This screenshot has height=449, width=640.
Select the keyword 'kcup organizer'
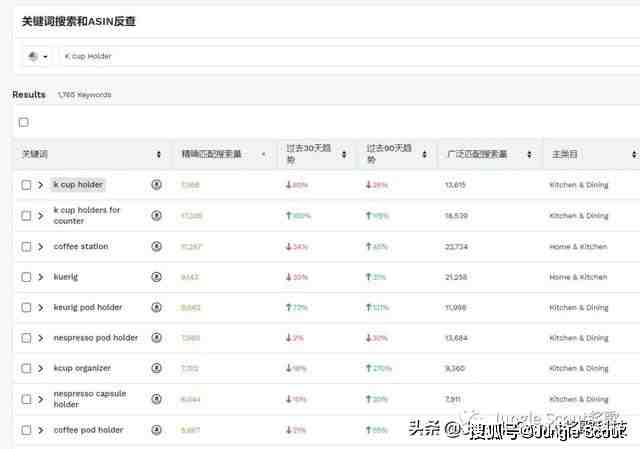point(82,368)
